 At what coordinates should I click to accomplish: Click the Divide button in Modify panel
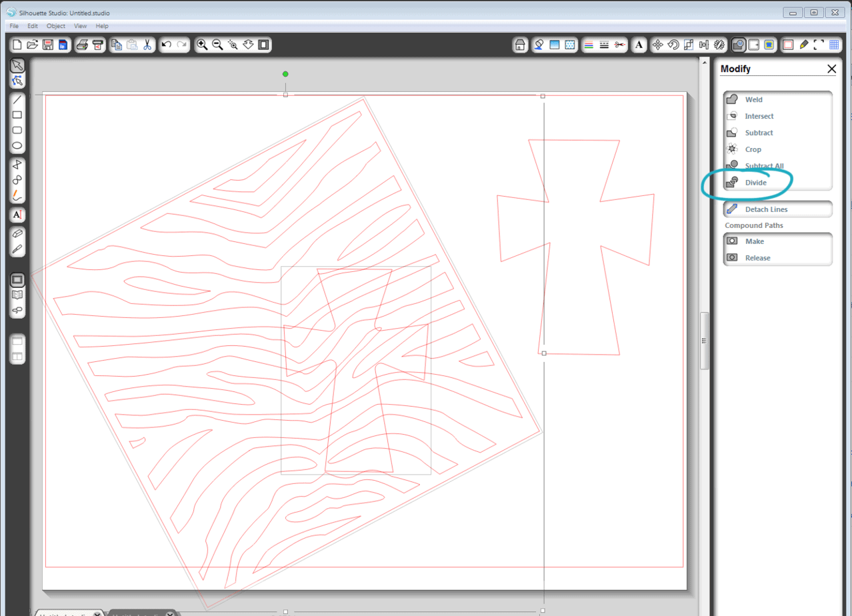point(756,182)
